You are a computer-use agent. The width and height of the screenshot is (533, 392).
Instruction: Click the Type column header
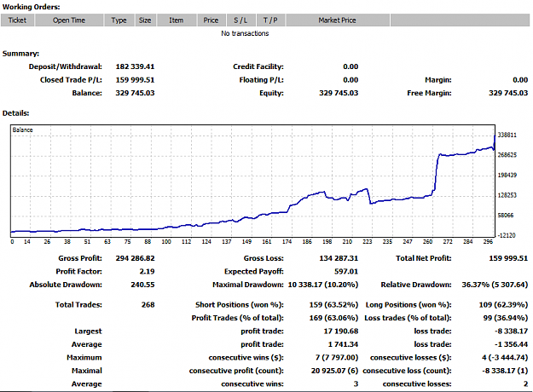119,20
